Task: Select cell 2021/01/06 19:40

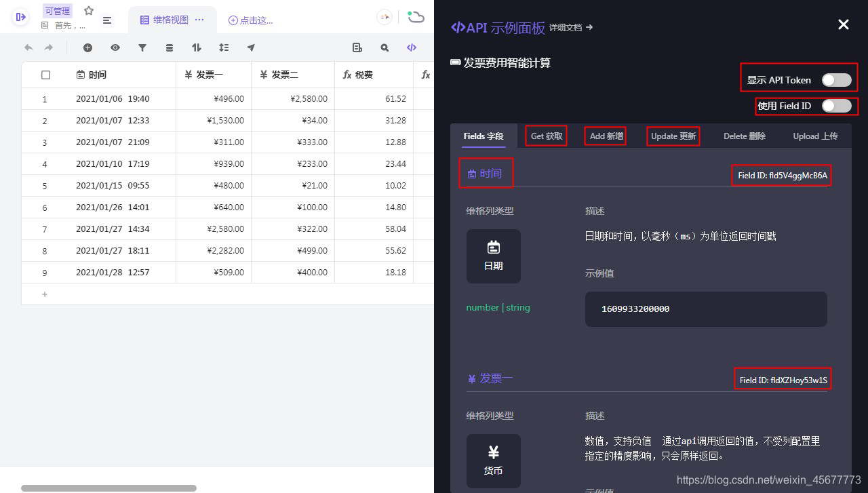Action: tap(122, 99)
